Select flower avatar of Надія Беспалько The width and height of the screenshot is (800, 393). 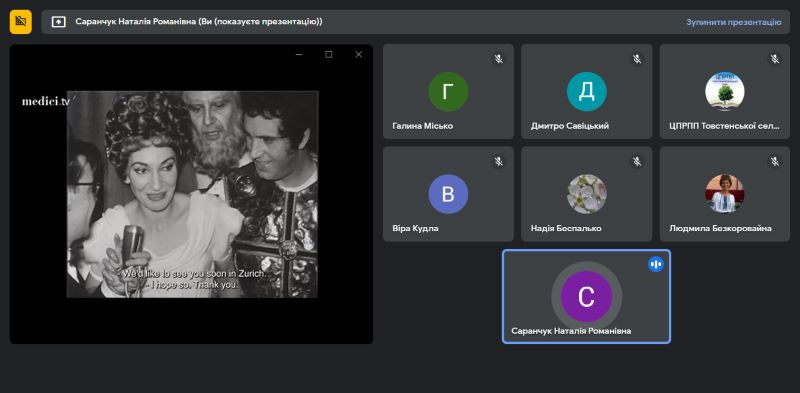[x=587, y=194]
